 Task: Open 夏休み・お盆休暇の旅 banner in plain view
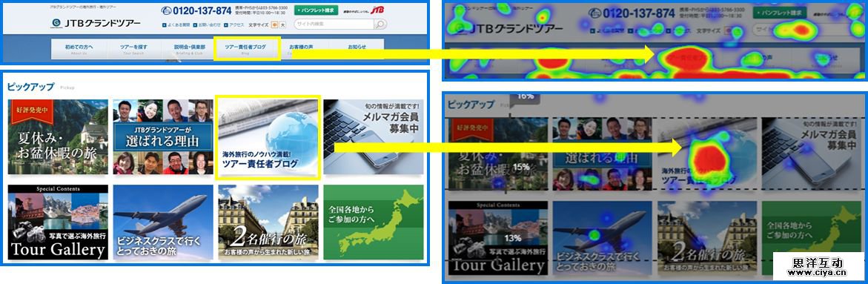tap(58, 136)
